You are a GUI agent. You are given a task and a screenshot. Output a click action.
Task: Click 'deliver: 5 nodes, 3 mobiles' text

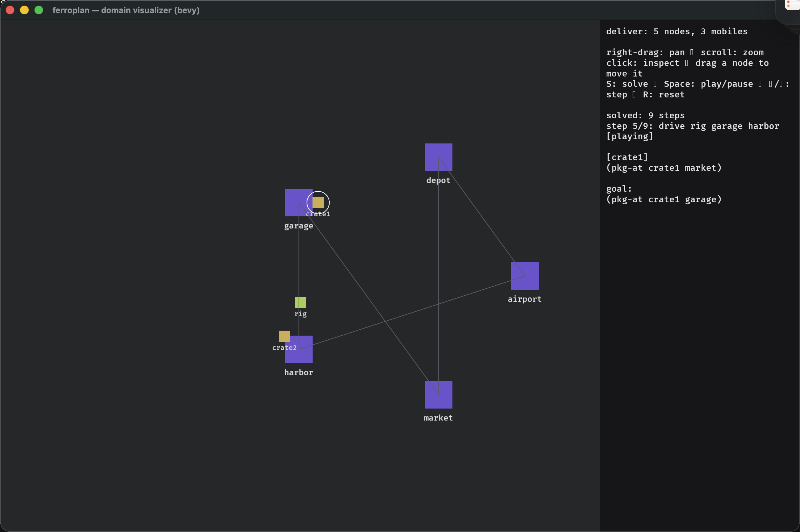[677, 32]
